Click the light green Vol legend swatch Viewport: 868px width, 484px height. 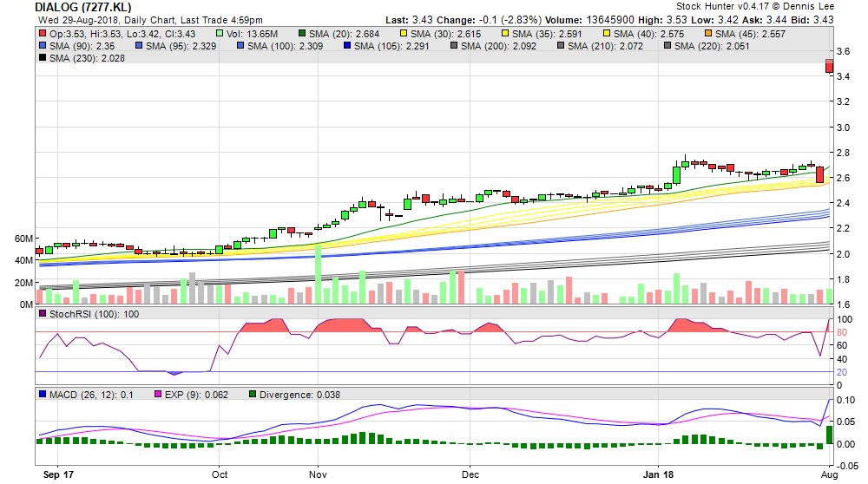pyautogui.click(x=220, y=34)
